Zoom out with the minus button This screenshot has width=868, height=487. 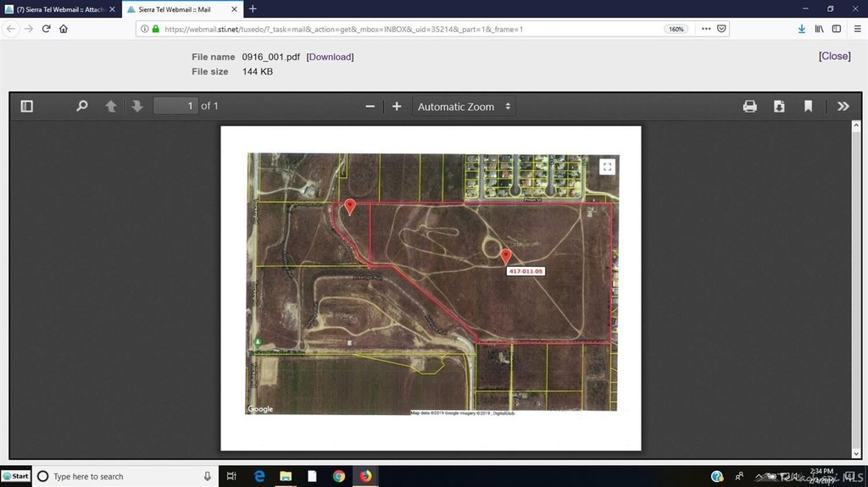[370, 107]
